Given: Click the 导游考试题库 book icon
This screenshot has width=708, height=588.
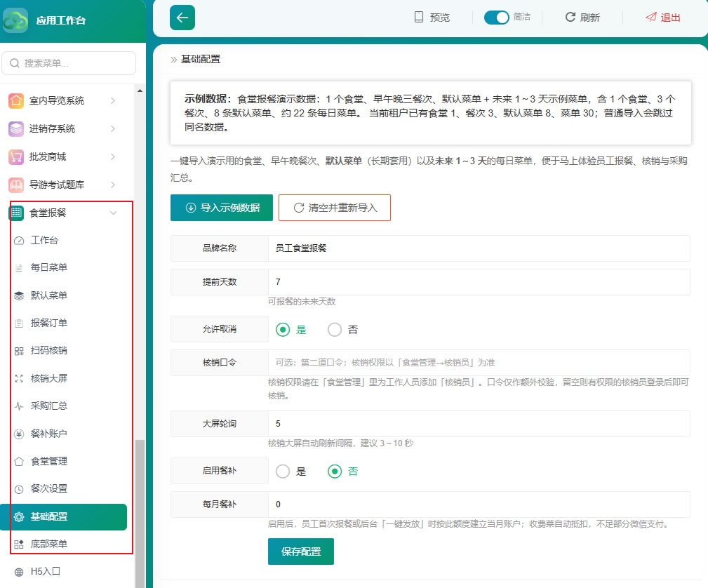Looking at the screenshot, I should tap(16, 185).
